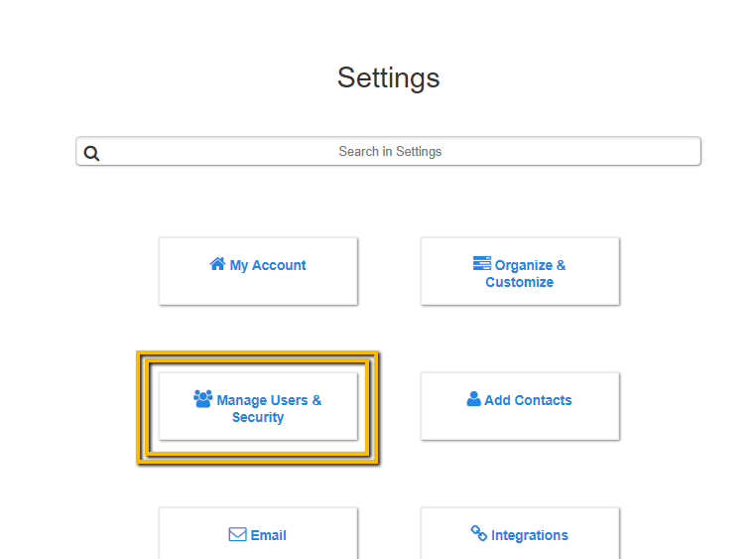Click blank space inside My Account tile
The image size is (756, 559).
[258, 291]
